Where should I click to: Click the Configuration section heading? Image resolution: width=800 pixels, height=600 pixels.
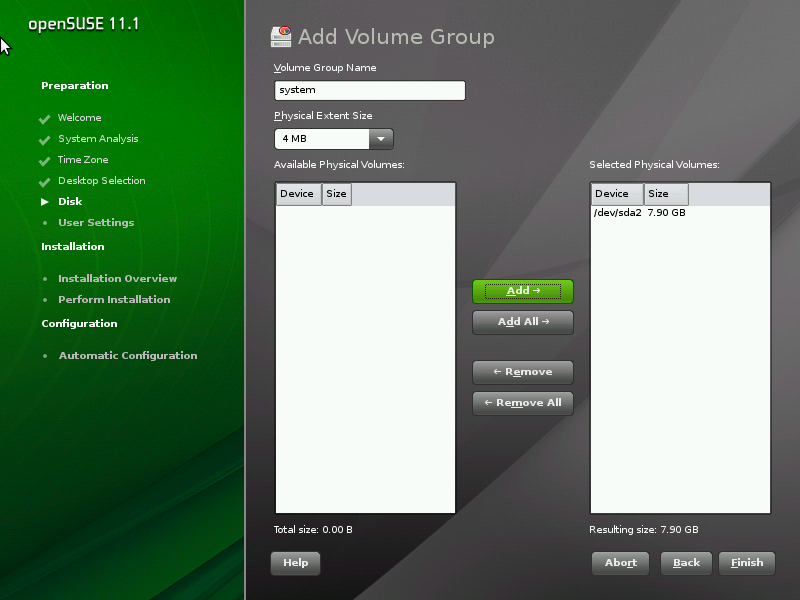click(x=79, y=323)
